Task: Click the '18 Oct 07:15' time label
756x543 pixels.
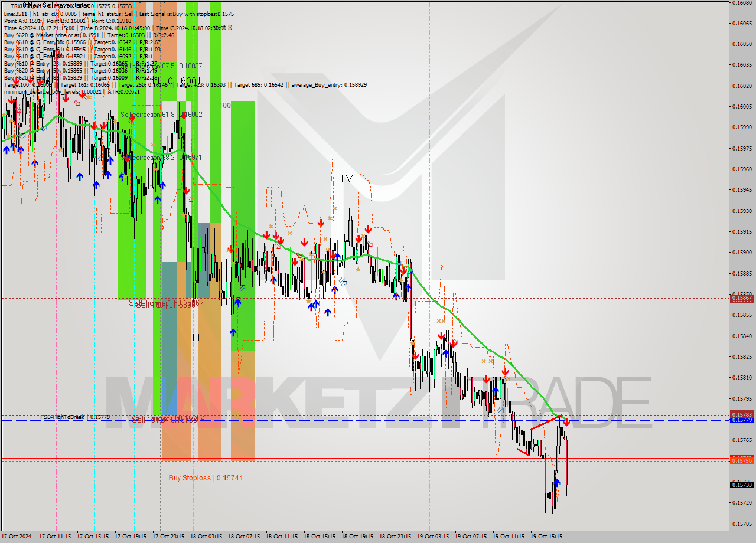Action: click(244, 537)
